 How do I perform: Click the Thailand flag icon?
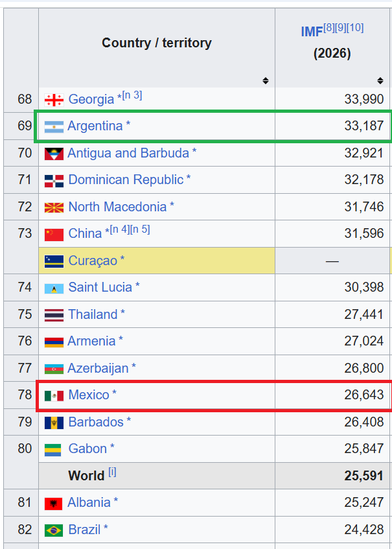point(54,315)
